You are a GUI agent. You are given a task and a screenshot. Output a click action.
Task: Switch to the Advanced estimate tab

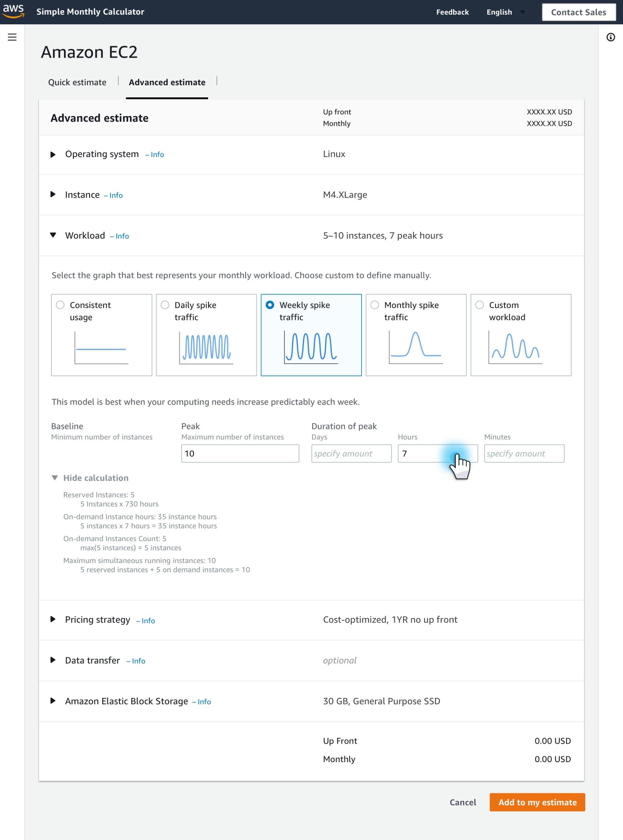pyautogui.click(x=167, y=82)
